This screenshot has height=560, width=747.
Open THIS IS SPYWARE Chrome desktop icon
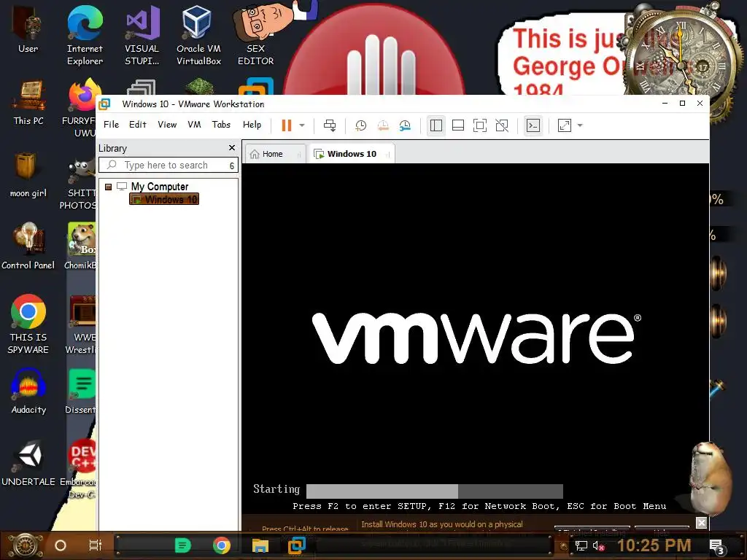(x=28, y=324)
